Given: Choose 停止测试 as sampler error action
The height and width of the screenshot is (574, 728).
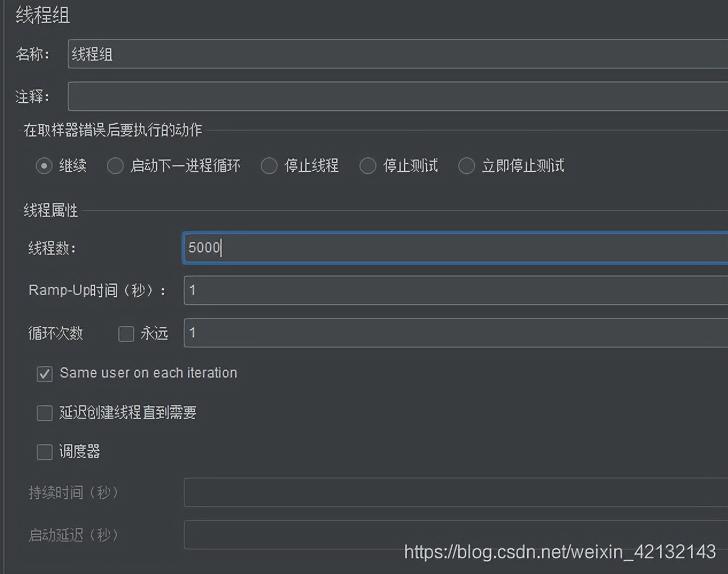Looking at the screenshot, I should (x=367, y=166).
